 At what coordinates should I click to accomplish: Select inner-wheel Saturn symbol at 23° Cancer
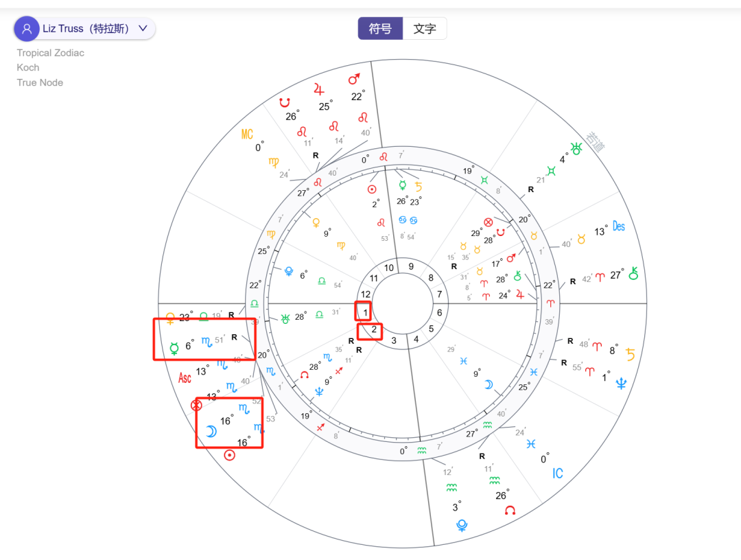419,187
